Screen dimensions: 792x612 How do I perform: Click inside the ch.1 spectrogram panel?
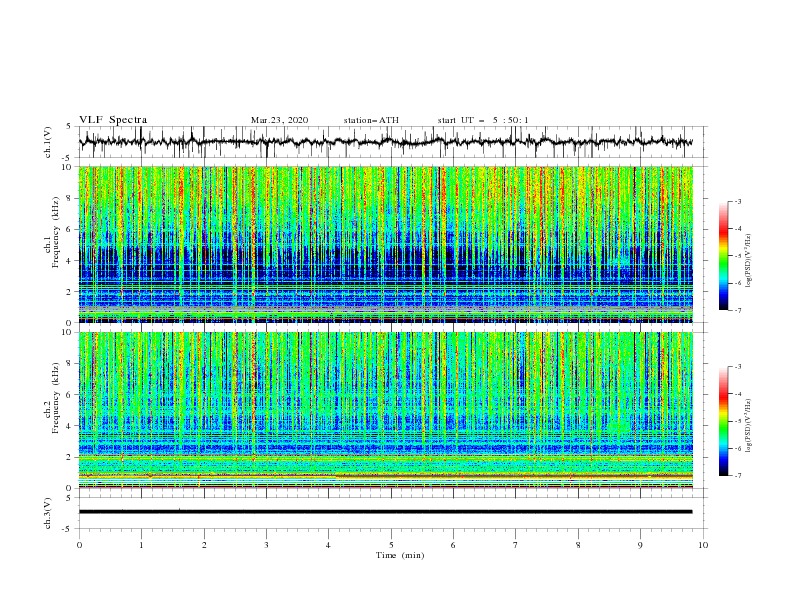click(x=385, y=244)
